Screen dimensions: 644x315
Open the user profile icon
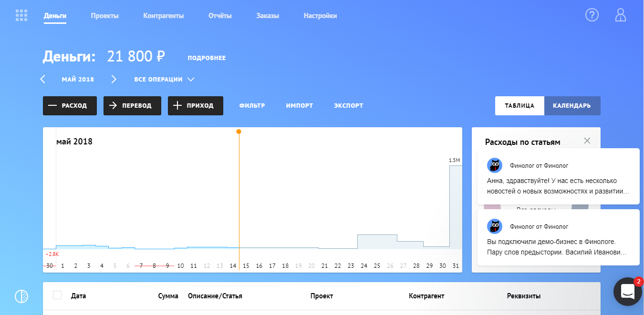click(620, 15)
